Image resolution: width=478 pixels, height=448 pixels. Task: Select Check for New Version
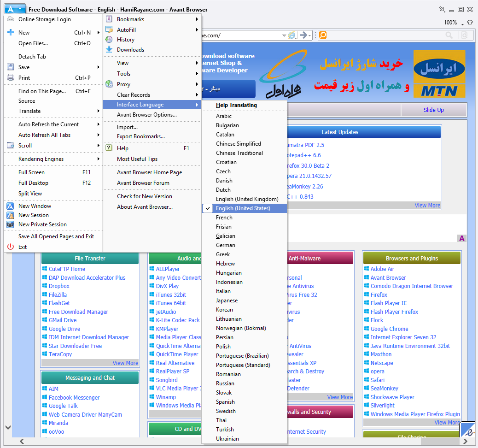(x=145, y=196)
